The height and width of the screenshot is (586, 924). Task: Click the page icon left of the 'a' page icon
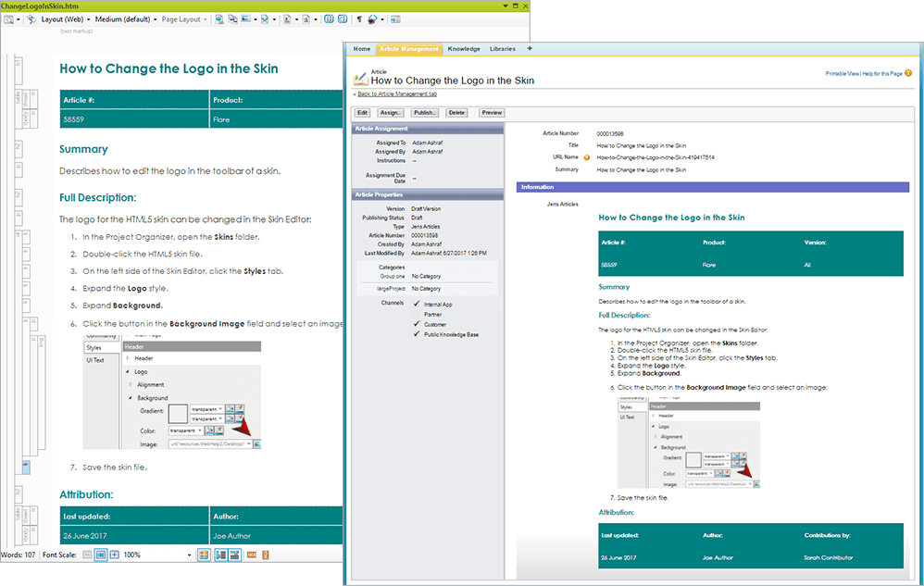[287, 19]
